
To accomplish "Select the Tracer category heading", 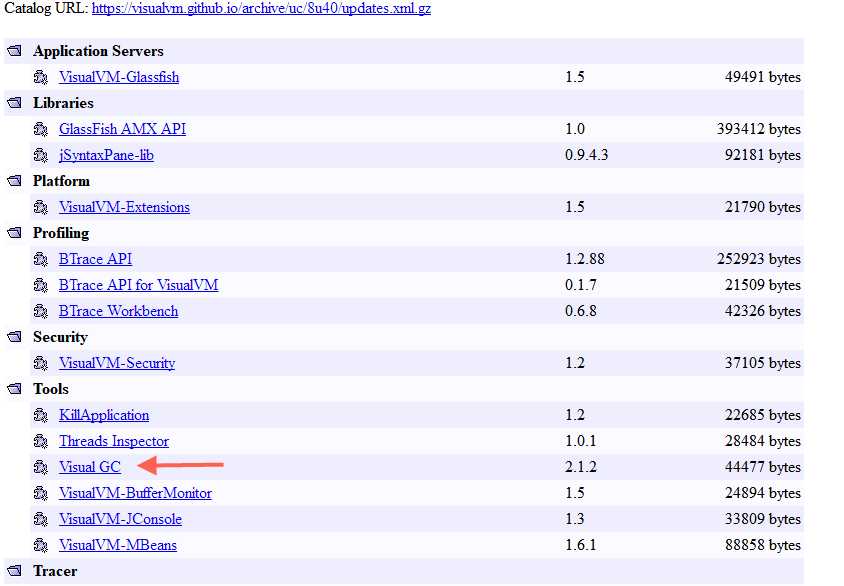I will pyautogui.click(x=55, y=571).
